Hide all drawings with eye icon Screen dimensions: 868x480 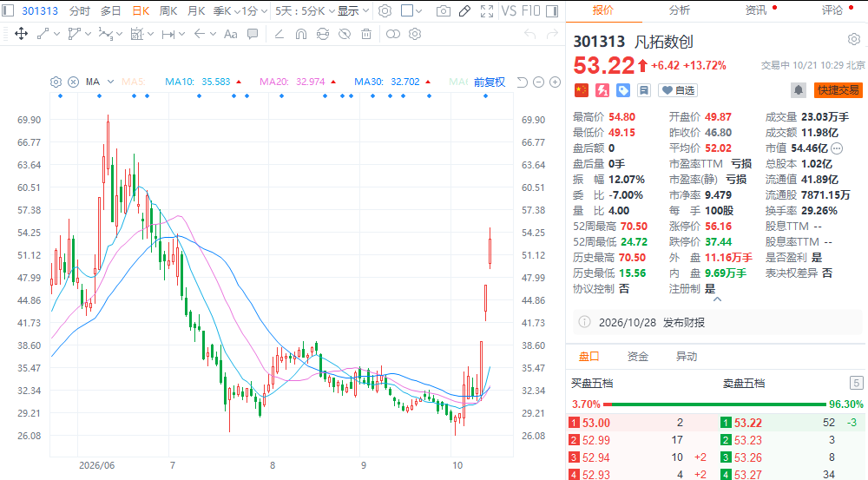pos(345,35)
